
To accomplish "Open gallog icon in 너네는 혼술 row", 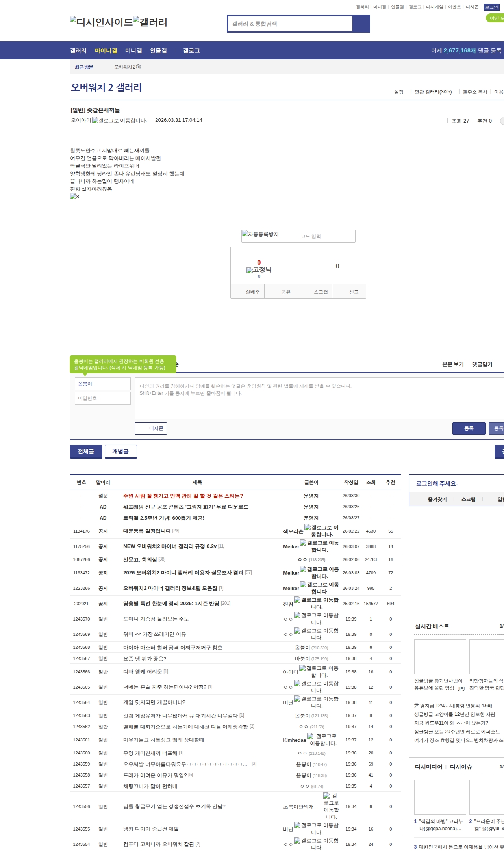I will [x=317, y=687].
